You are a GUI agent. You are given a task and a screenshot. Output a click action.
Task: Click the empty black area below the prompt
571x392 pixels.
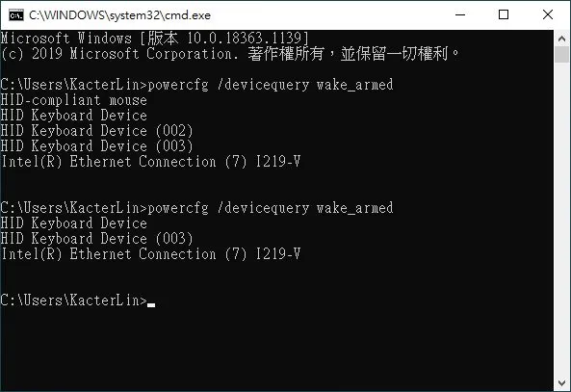(276, 348)
